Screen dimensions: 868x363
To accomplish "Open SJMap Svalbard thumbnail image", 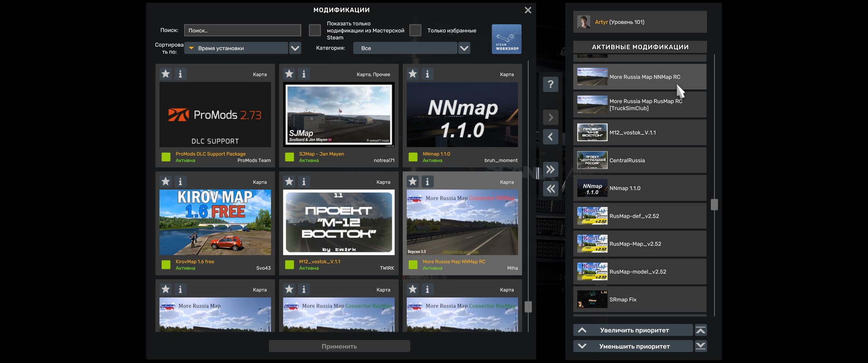I will click(x=339, y=115).
